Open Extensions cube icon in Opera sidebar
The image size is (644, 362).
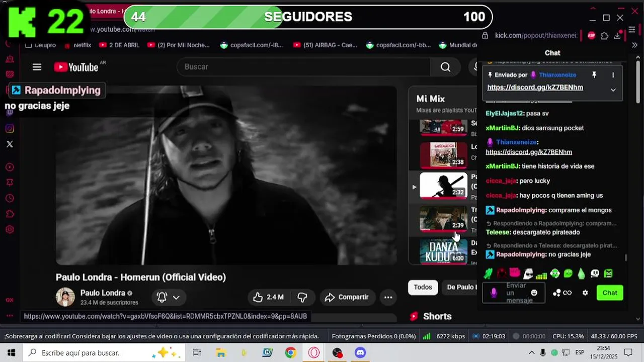(10, 214)
